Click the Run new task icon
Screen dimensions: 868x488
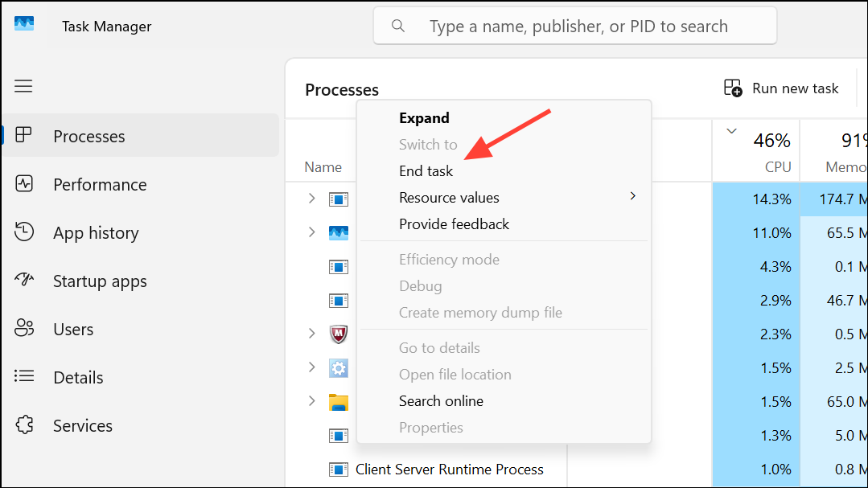[733, 88]
